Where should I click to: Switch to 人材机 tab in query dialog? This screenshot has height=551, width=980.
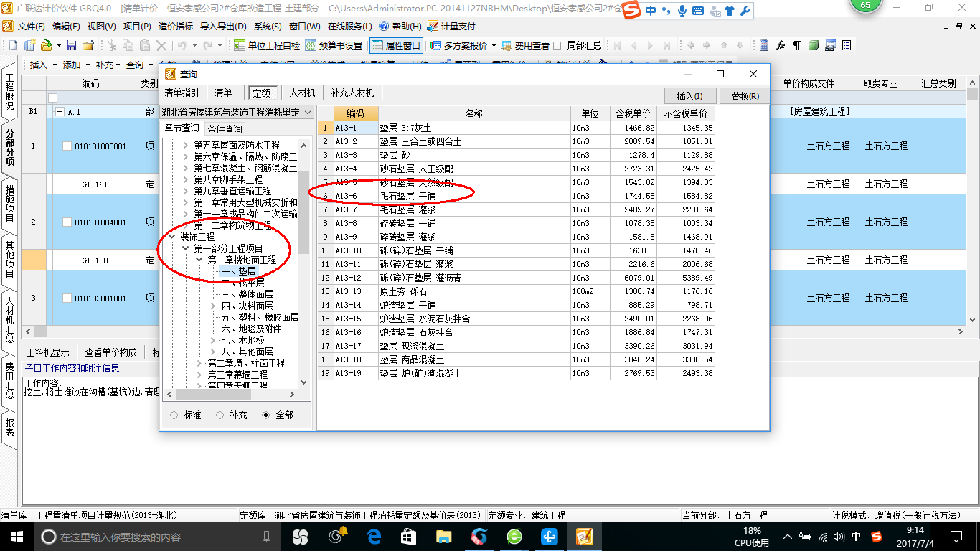302,93
